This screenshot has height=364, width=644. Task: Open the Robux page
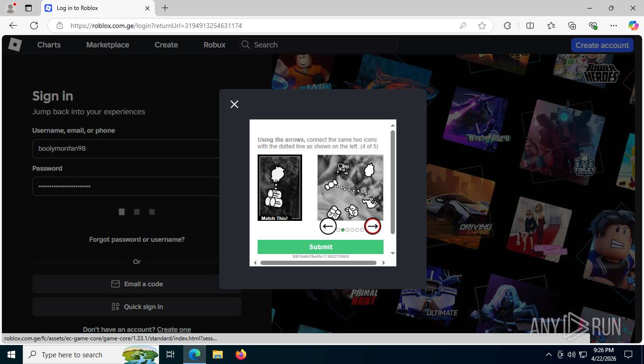pyautogui.click(x=215, y=45)
